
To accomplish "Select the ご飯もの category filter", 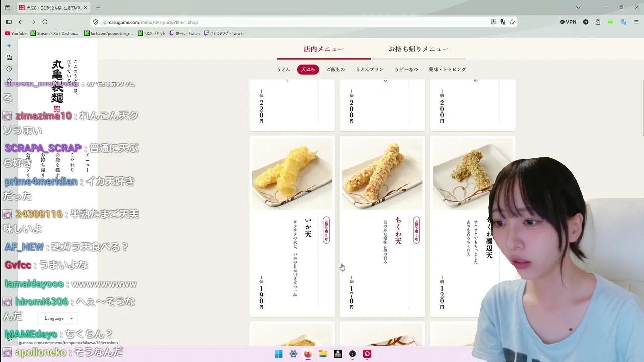I will pos(336,69).
